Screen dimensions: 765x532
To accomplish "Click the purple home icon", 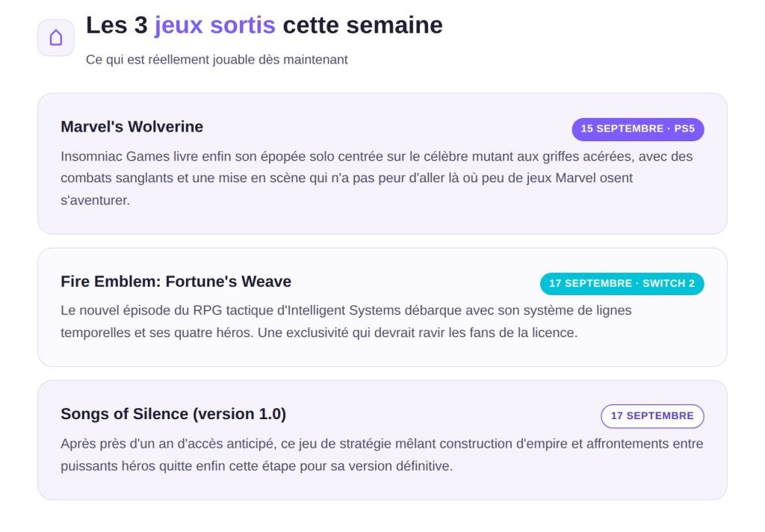I will click(x=56, y=37).
